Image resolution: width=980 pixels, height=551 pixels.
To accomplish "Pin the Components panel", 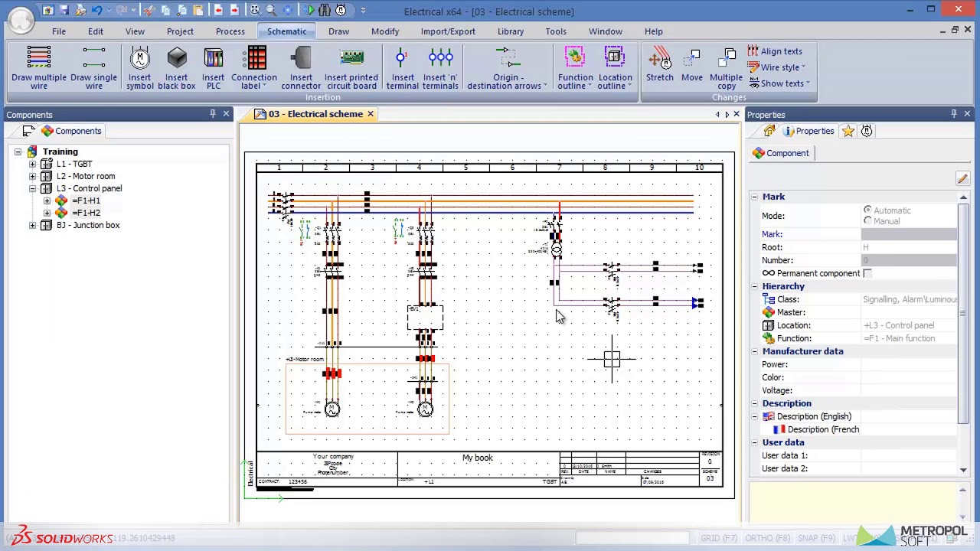I will pos(213,114).
